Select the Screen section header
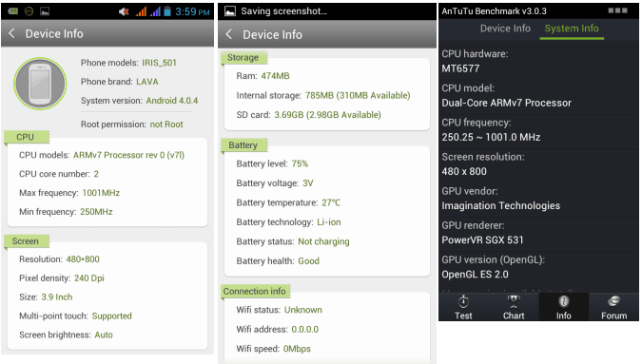 [x=27, y=241]
